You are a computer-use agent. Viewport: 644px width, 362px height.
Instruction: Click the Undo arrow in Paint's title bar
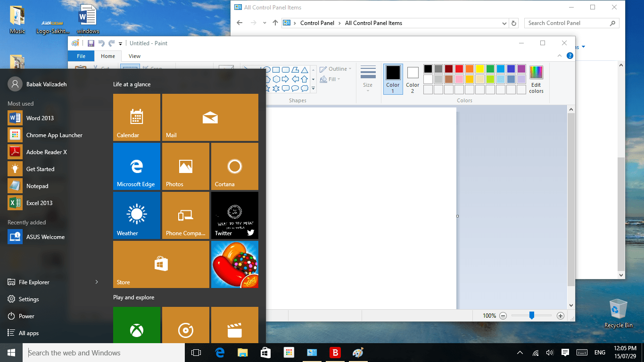click(101, 43)
